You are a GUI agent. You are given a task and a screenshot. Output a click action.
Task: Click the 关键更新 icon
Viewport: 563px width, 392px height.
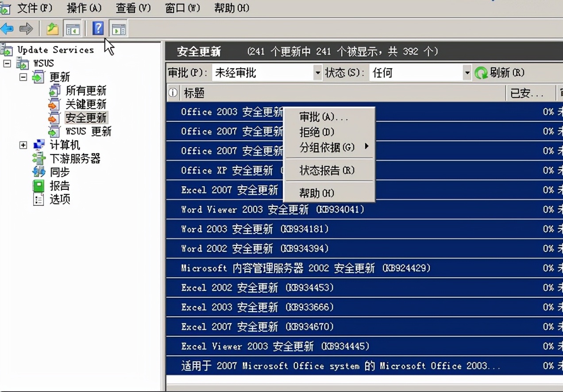[x=54, y=104]
